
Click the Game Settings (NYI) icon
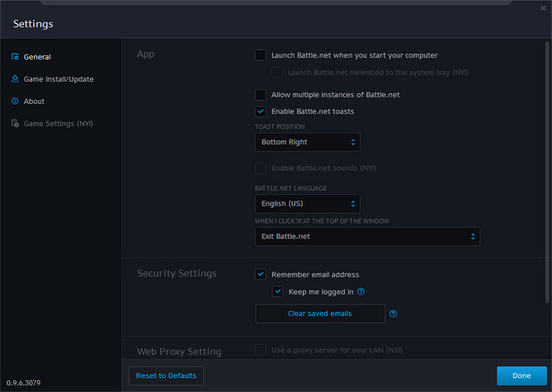15,123
